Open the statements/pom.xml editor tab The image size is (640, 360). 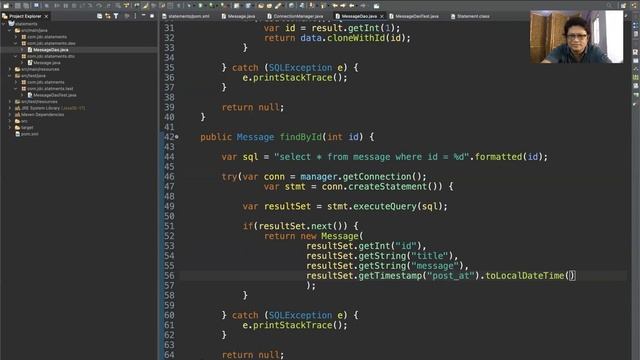pos(186,16)
